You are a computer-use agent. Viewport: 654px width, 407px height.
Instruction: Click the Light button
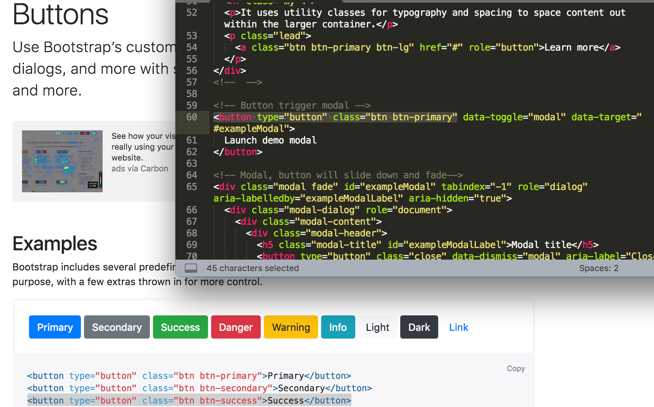coord(377,327)
